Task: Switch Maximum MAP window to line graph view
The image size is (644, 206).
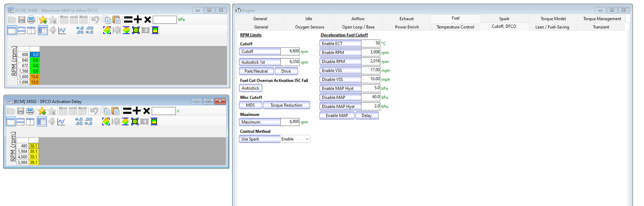Action: [62, 30]
